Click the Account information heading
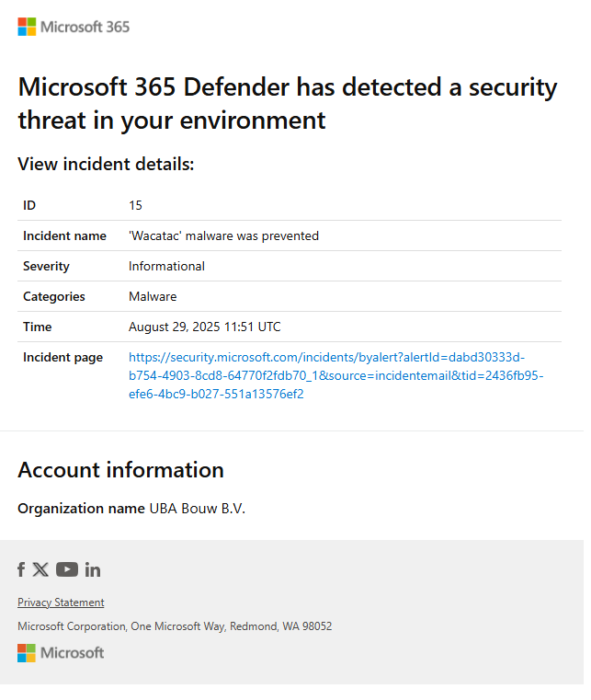Screen dimensions: 591x700 [x=121, y=470]
